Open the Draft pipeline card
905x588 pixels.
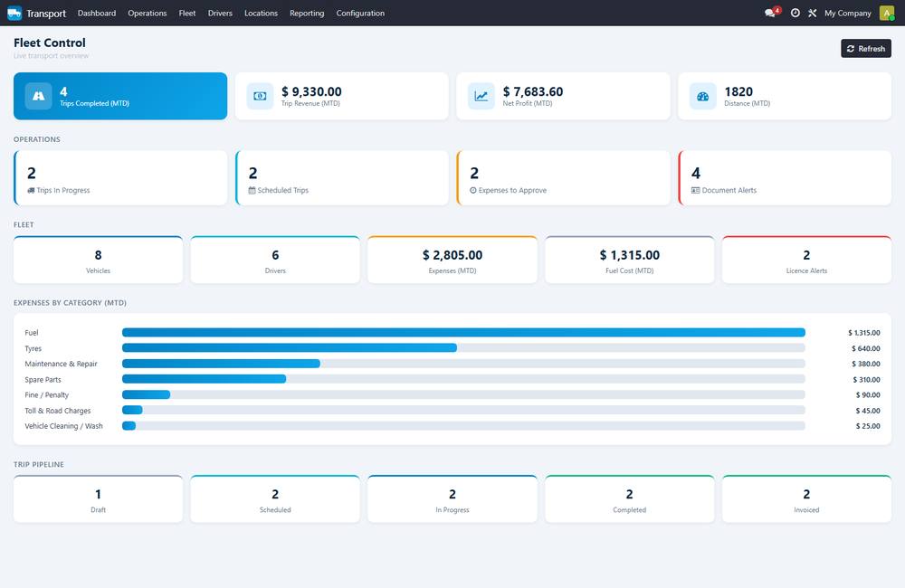98,499
